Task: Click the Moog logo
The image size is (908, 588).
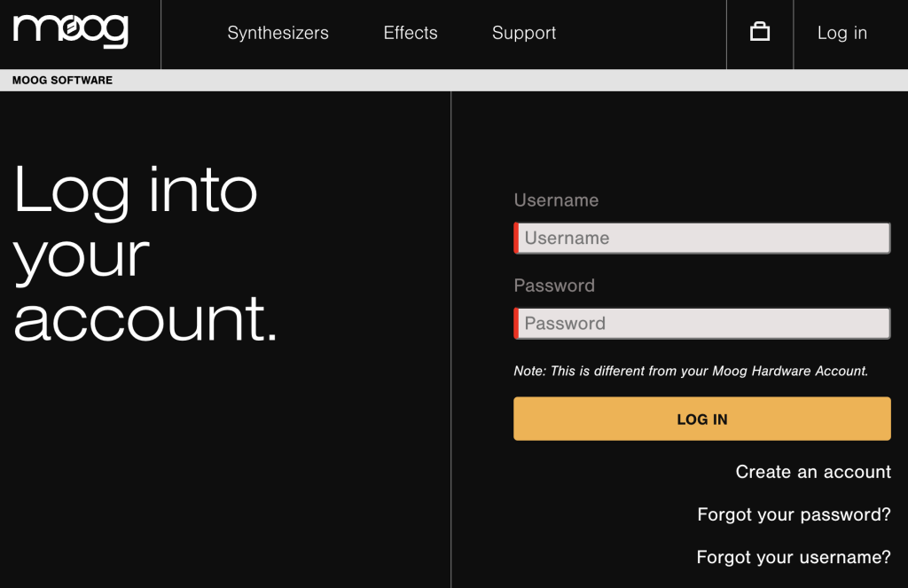Action: 71,32
